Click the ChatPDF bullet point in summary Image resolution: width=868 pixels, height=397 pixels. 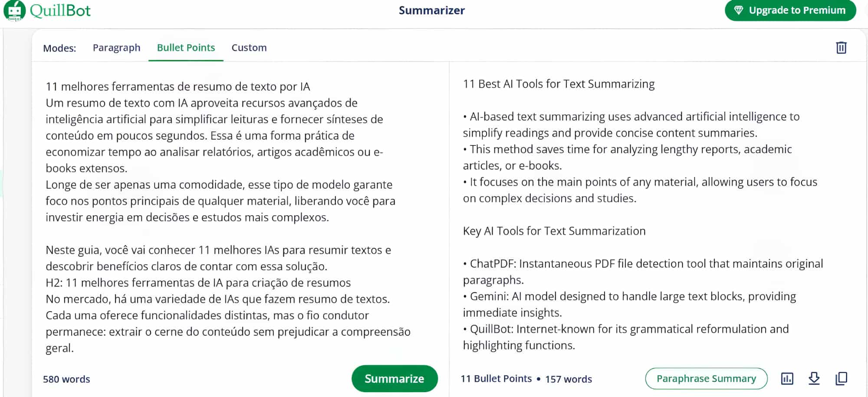(643, 272)
